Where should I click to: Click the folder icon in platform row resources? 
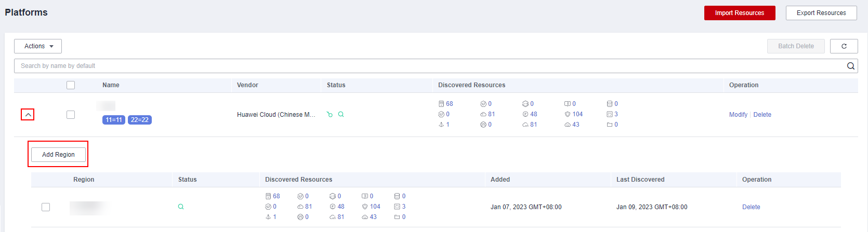tap(610, 125)
